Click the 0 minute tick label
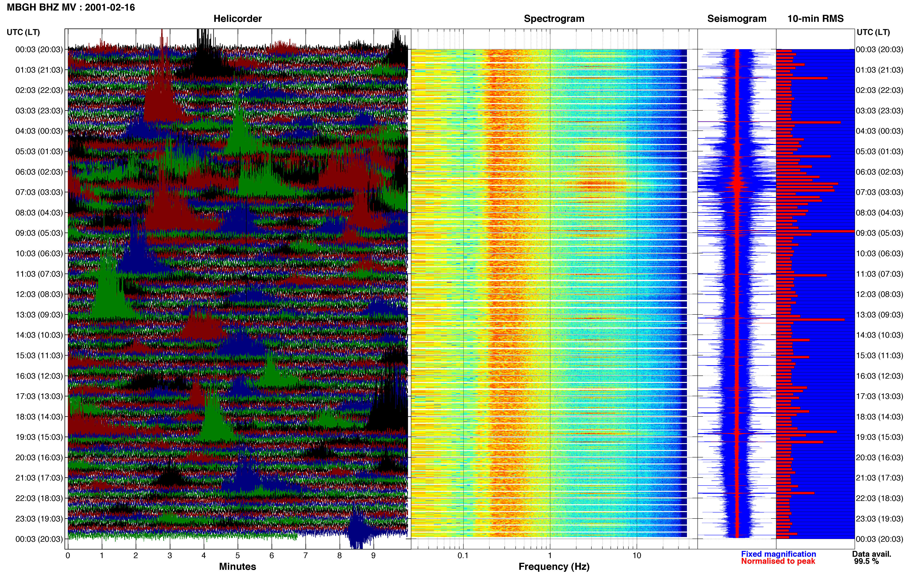The height and width of the screenshot is (578, 924). click(x=68, y=555)
